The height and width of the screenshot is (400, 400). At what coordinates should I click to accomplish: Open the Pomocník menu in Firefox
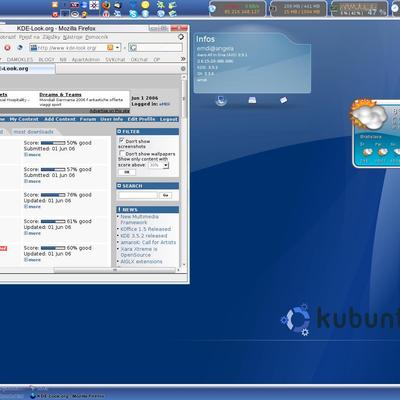click(97, 37)
